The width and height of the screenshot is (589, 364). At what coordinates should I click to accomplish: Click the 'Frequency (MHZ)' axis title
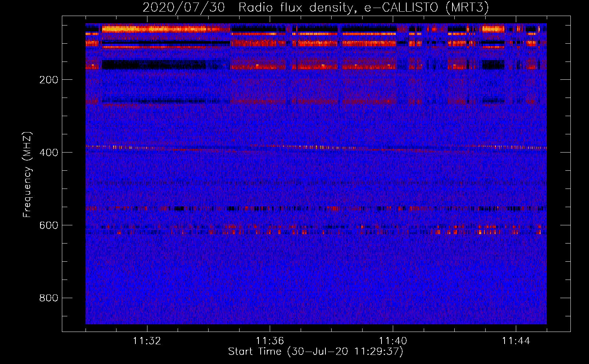coord(27,174)
